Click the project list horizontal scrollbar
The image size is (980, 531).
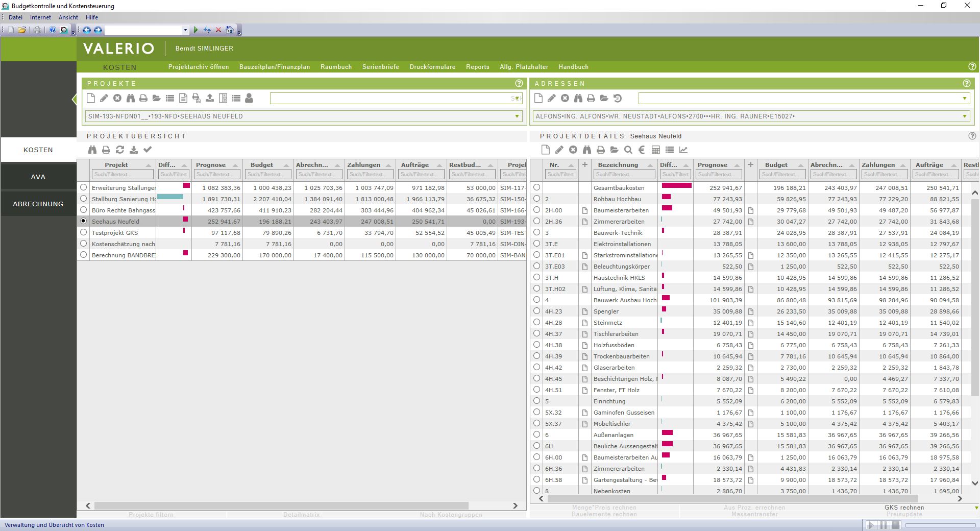point(281,505)
